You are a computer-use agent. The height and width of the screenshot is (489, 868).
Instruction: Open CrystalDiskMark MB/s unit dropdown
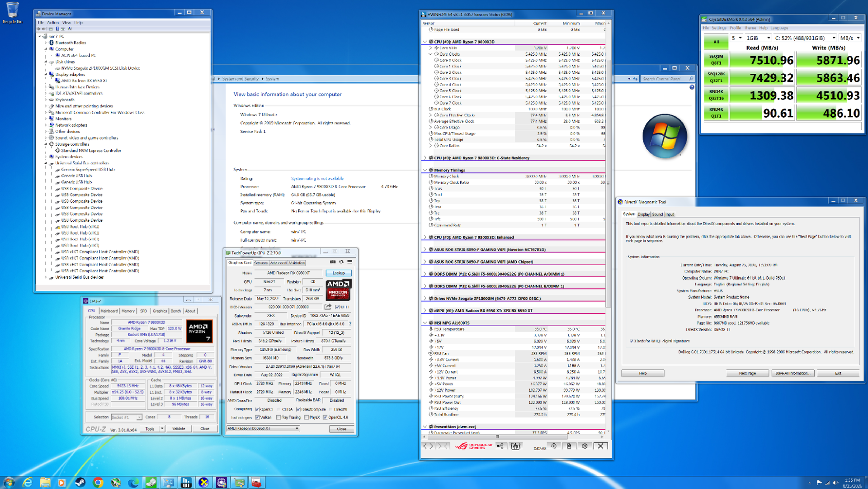click(x=850, y=38)
